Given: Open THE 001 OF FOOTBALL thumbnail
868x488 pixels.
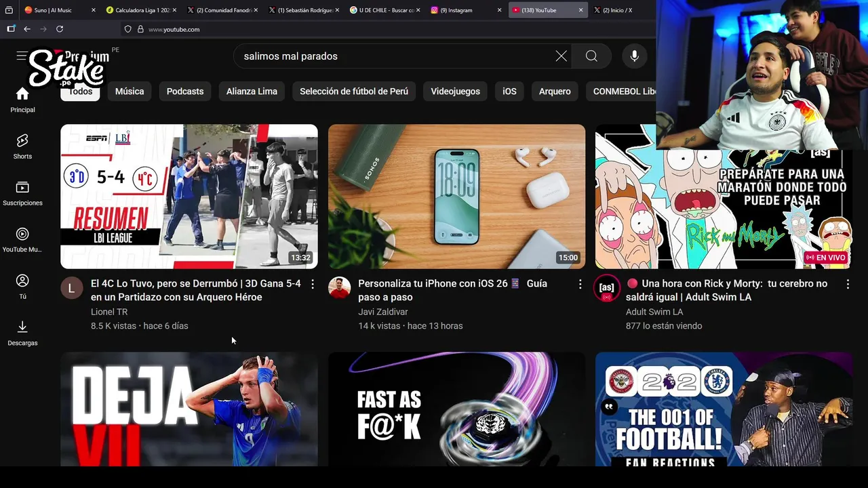Looking at the screenshot, I should [724, 409].
